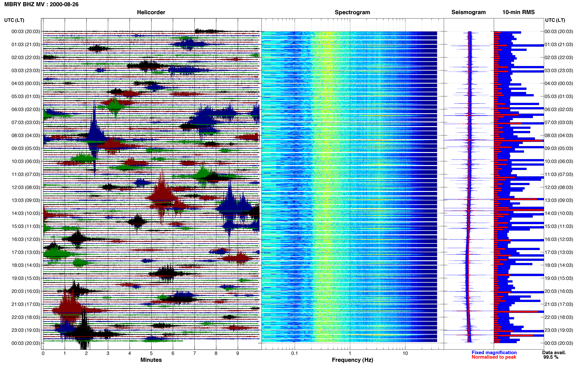Click right-side time label '23:03 (19:03)'

(559, 330)
